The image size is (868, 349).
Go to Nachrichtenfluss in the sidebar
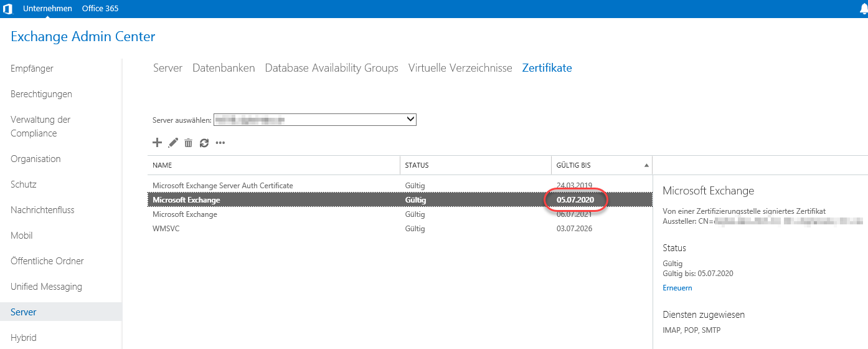[x=42, y=210]
